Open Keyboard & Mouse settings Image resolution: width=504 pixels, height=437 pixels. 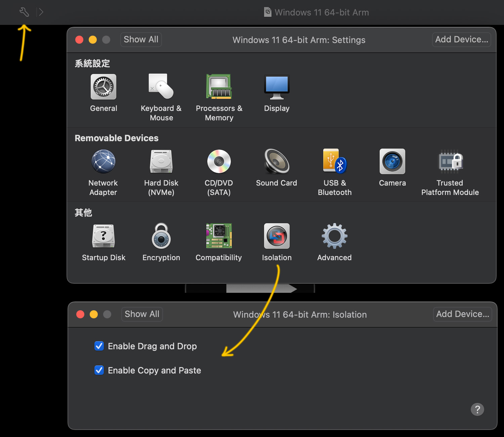pyautogui.click(x=161, y=98)
